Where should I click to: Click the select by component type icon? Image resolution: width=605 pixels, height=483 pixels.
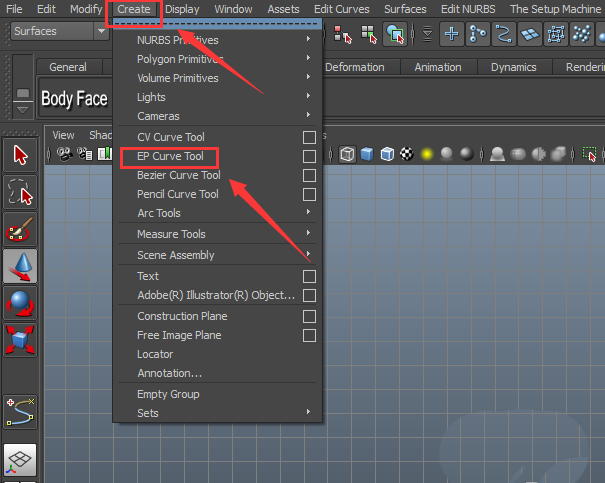tap(395, 34)
